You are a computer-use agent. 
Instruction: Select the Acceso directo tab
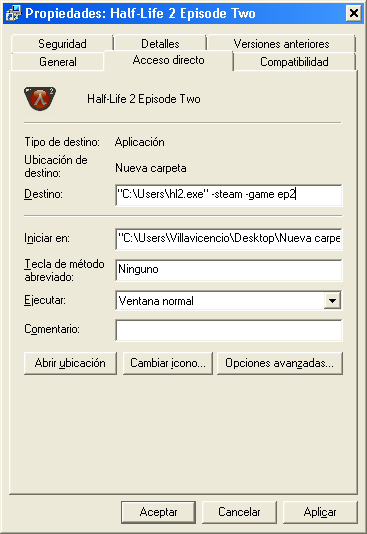click(x=169, y=60)
